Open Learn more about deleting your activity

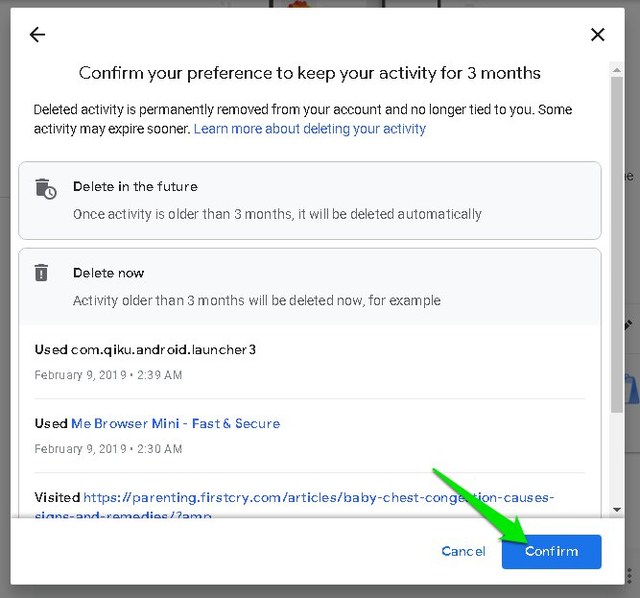[310, 129]
